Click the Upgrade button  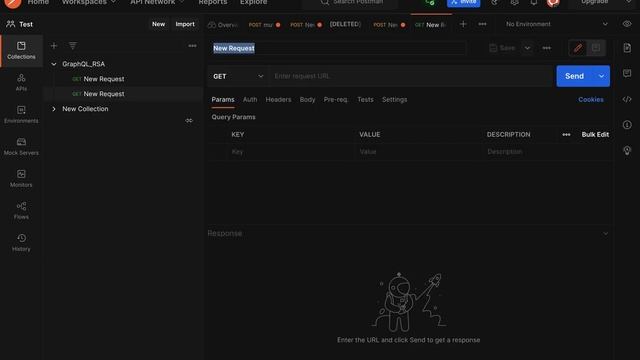coord(595,2)
